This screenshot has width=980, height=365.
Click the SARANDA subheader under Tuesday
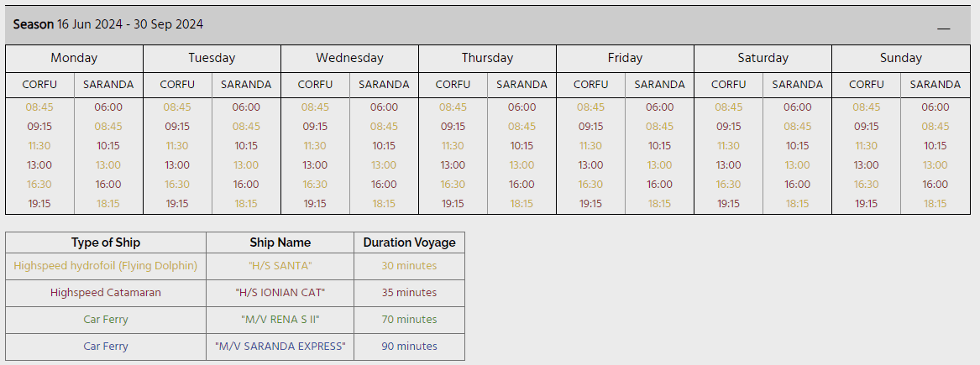[246, 85]
